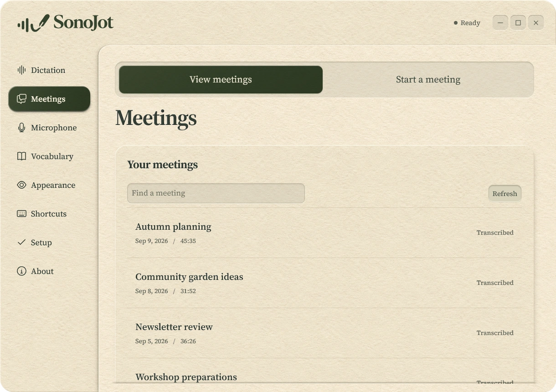This screenshot has width=556, height=392.
Task: Click the Meetings chat bubble icon
Action: click(21, 99)
